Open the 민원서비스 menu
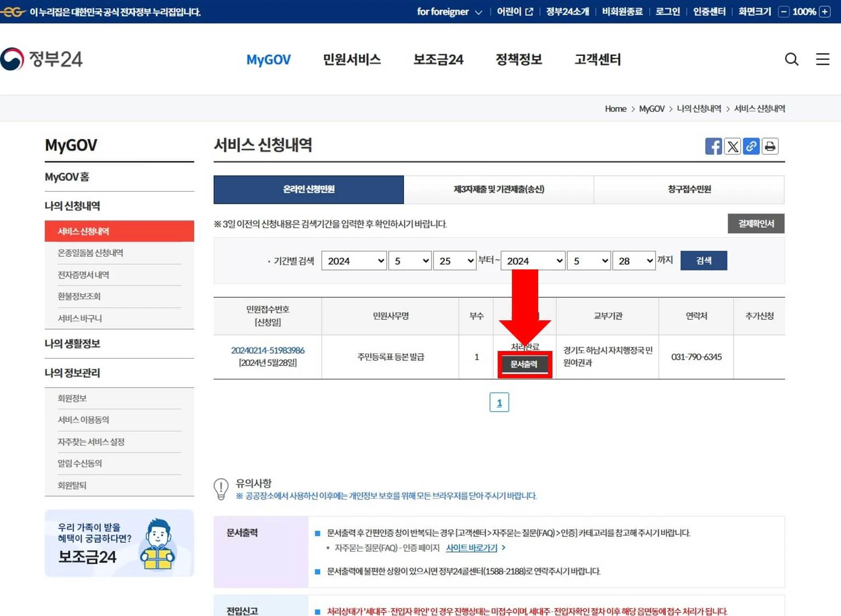This screenshot has height=616, width=841. point(352,60)
